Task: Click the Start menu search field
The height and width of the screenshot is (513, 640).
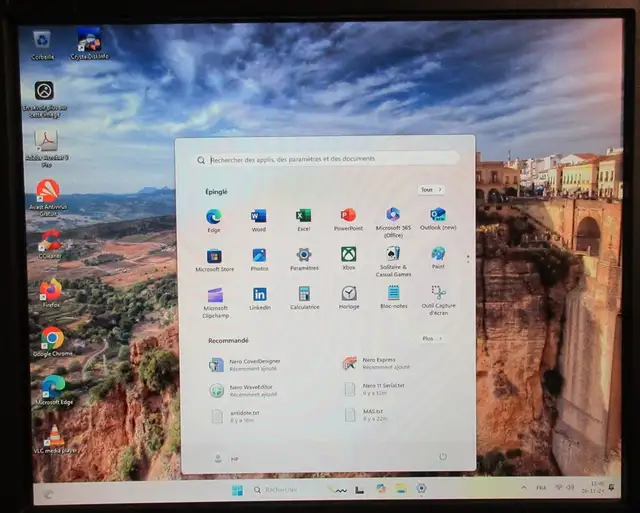Action: coord(327,159)
